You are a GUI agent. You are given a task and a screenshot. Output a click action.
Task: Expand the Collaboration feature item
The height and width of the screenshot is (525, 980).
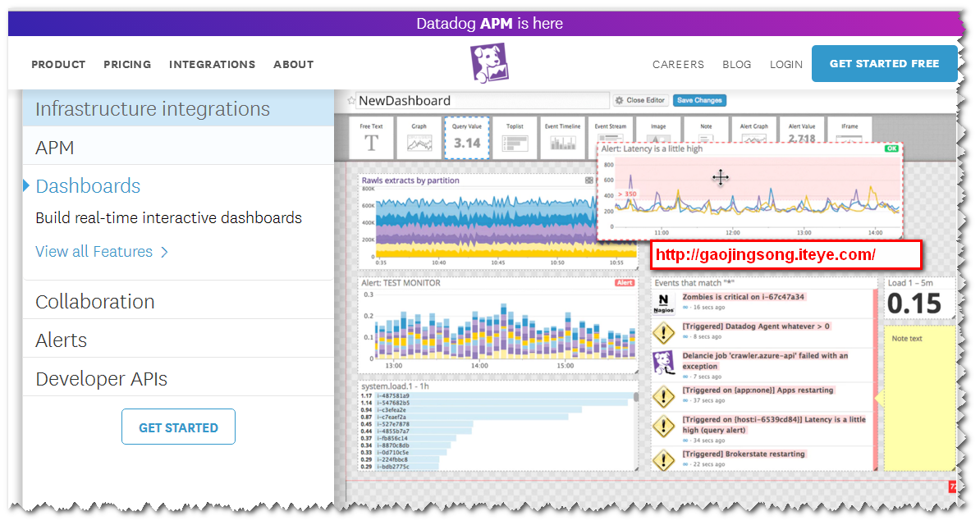178,301
